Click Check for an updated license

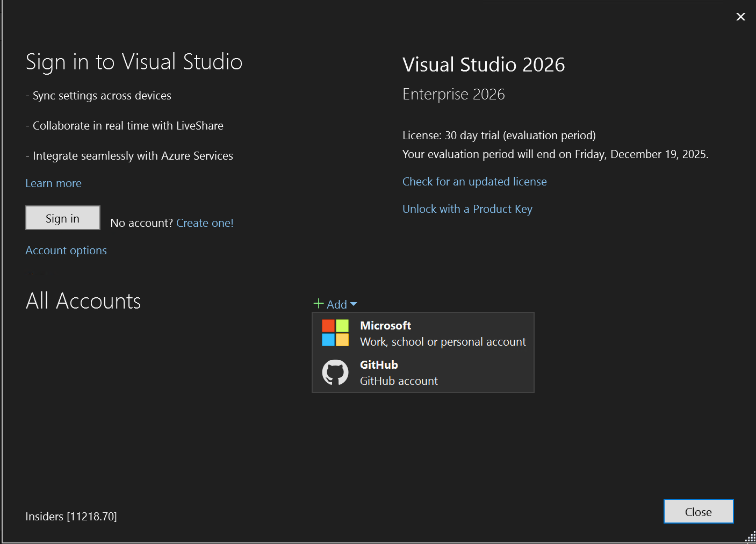tap(474, 182)
